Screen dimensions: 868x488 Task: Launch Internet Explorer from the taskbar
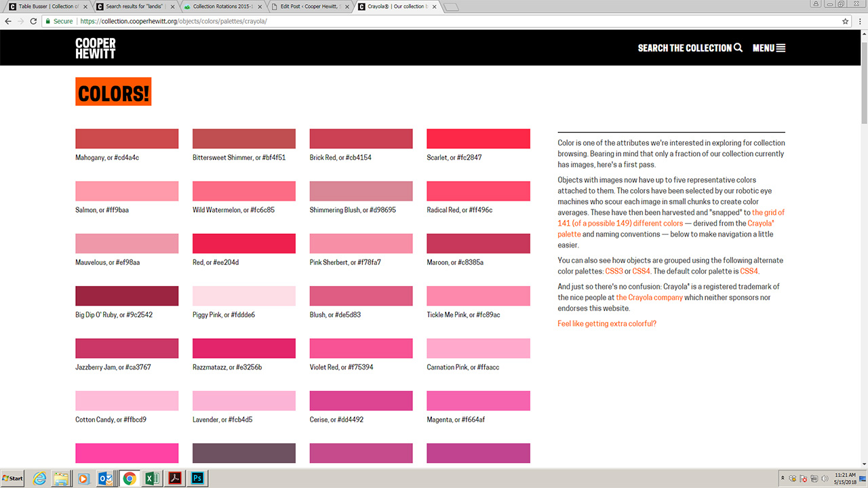tap(39, 478)
